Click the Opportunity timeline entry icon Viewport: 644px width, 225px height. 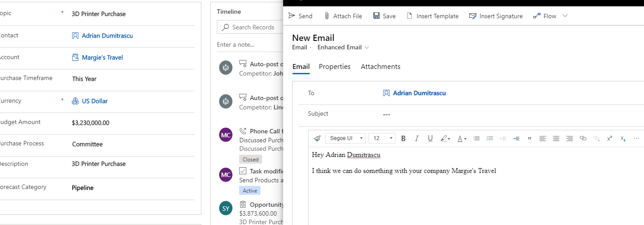243,205
